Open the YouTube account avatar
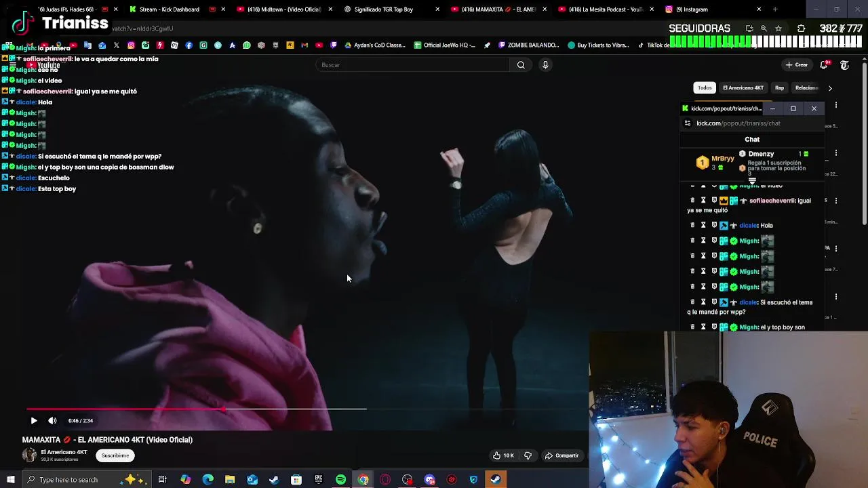This screenshot has width=868, height=488. click(844, 65)
